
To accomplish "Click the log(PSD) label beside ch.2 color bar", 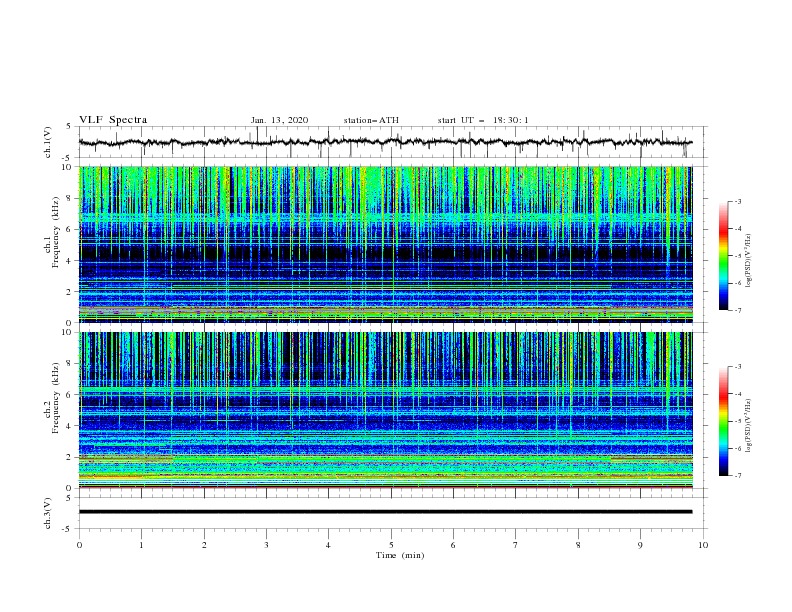I will coord(749,426).
